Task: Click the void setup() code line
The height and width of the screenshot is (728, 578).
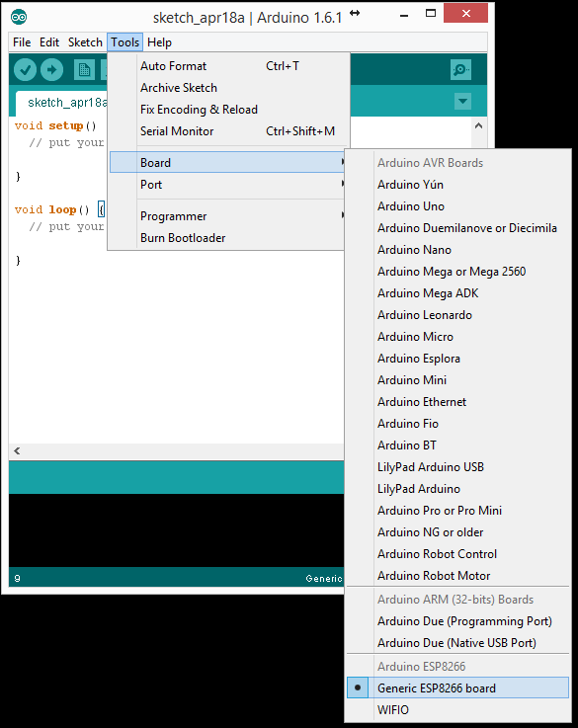Action: (55, 125)
